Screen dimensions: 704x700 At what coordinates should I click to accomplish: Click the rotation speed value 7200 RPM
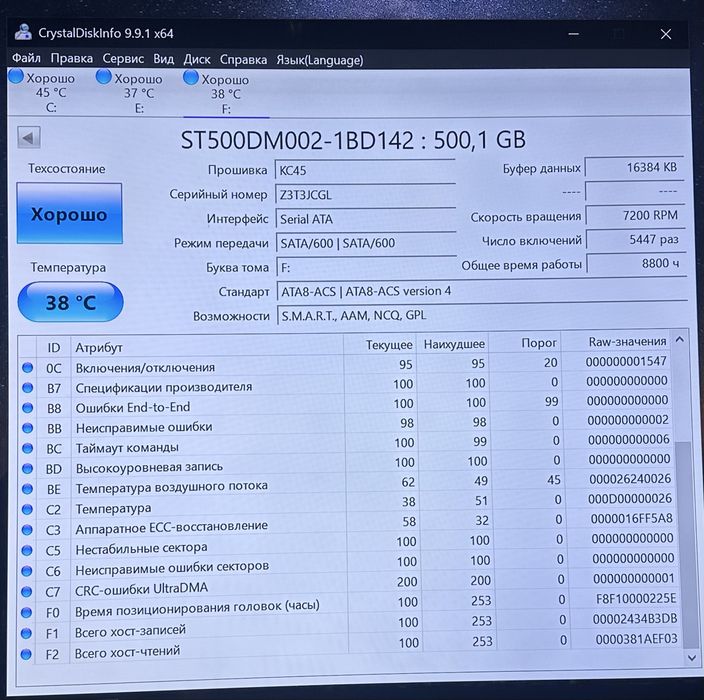click(x=635, y=216)
